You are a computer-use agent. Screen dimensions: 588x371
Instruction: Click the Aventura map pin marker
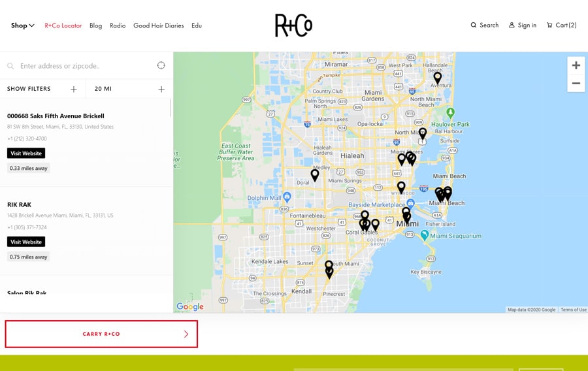tap(438, 77)
